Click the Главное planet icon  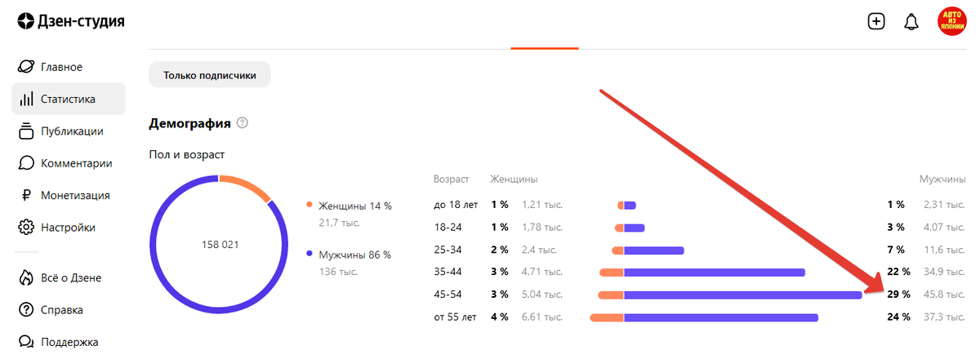tap(26, 67)
